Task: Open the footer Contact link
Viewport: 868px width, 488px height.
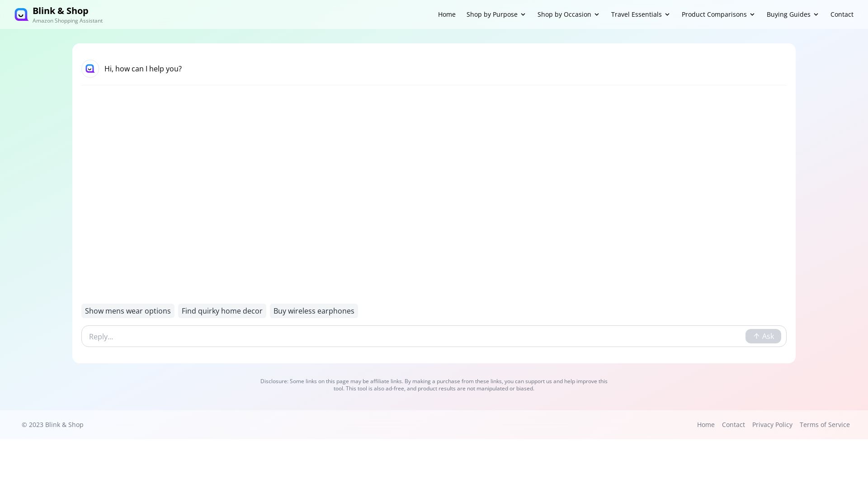Action: pyautogui.click(x=733, y=425)
